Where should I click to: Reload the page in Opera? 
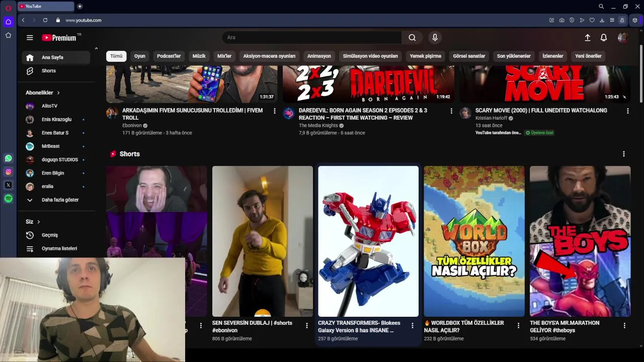coord(45,20)
